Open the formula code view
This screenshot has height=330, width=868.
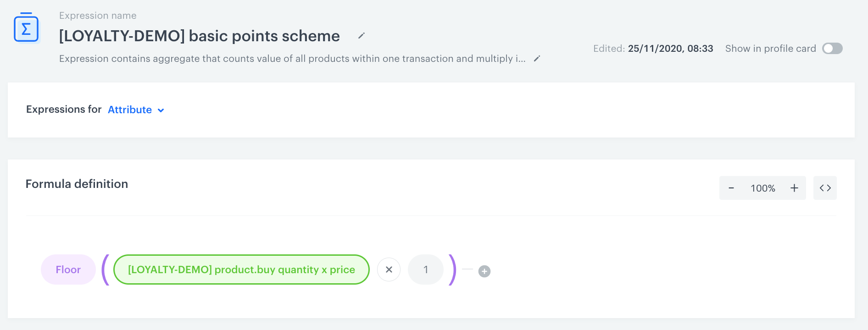pos(825,188)
